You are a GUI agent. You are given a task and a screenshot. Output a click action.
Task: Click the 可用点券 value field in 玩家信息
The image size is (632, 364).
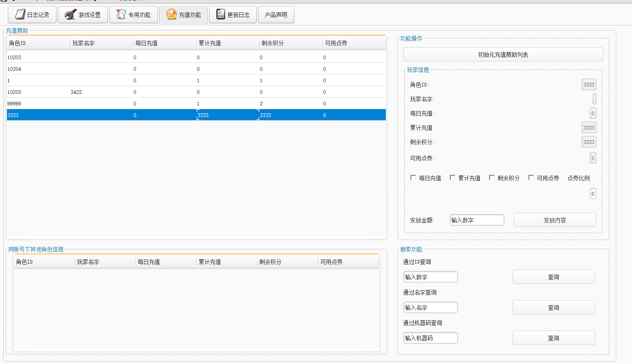593,158
